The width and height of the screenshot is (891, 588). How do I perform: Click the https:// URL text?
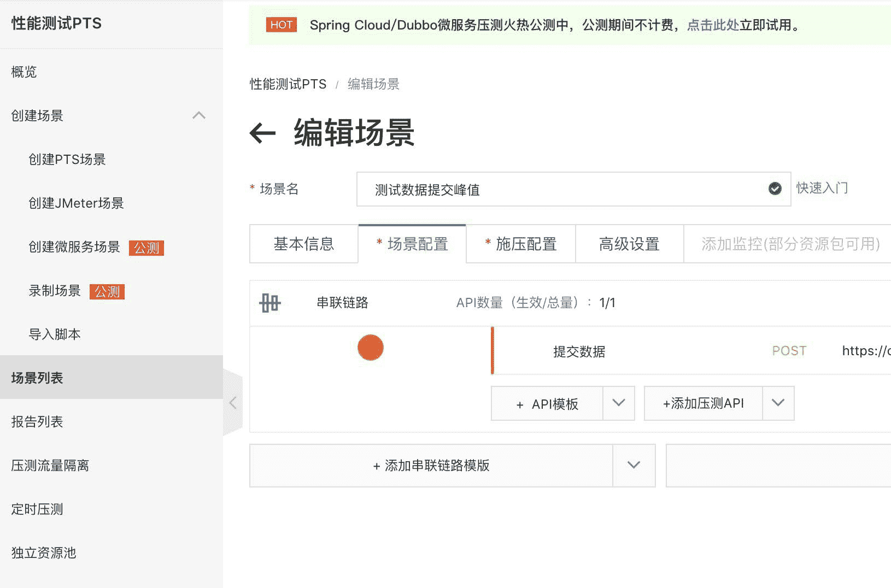point(866,351)
